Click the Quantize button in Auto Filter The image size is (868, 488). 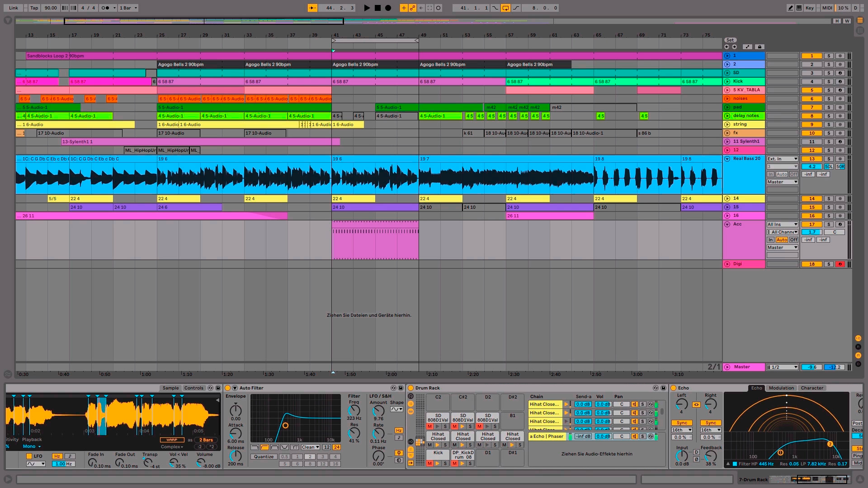(x=264, y=456)
